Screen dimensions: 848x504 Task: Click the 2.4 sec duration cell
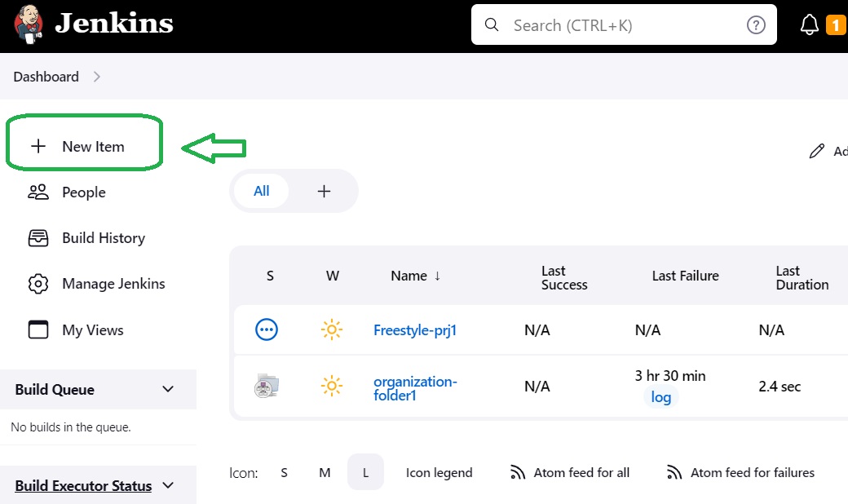coord(780,386)
